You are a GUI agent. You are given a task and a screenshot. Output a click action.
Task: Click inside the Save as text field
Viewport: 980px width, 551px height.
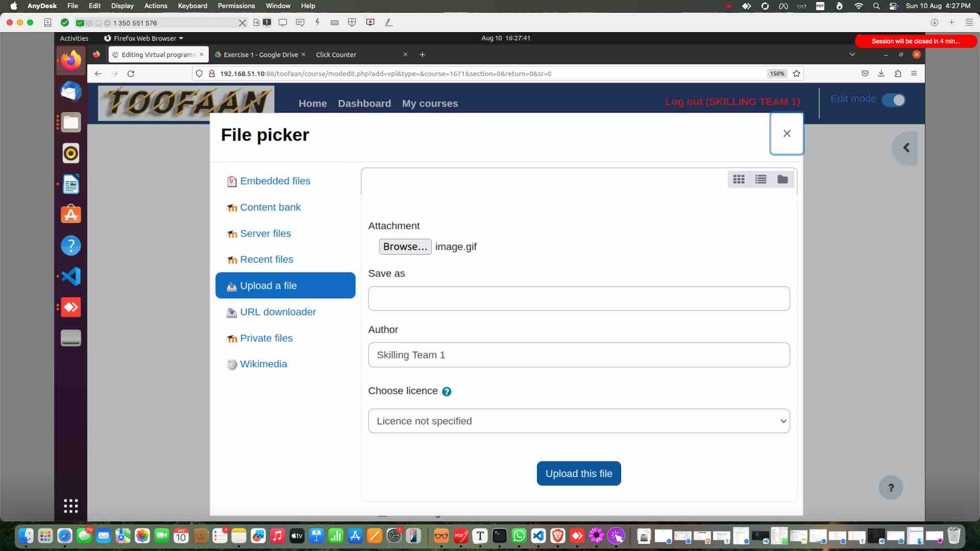click(x=578, y=298)
